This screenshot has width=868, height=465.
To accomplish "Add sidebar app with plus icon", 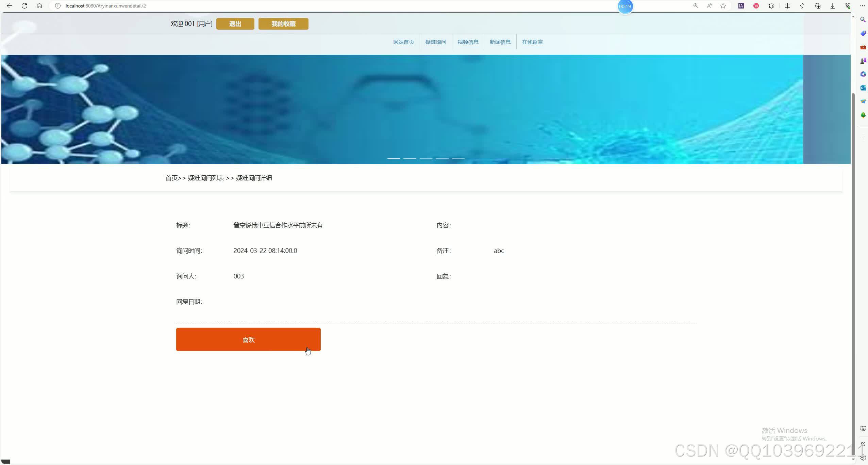I will click(x=863, y=137).
